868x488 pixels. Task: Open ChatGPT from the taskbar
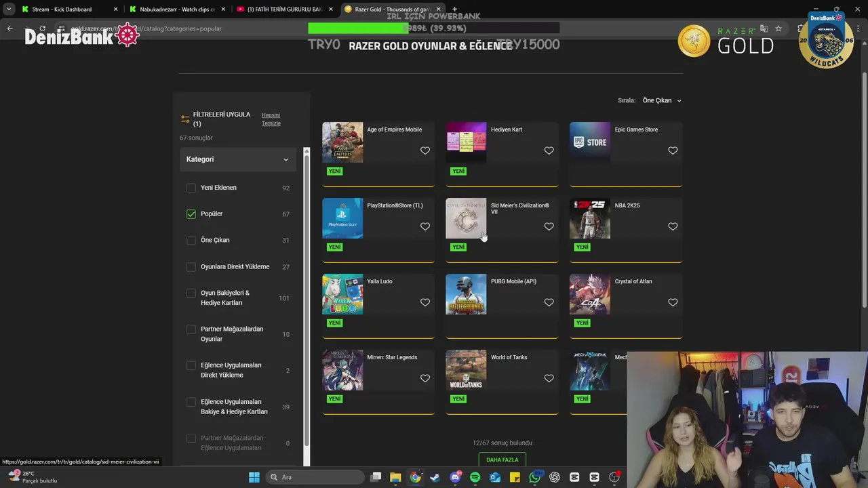[x=555, y=477]
